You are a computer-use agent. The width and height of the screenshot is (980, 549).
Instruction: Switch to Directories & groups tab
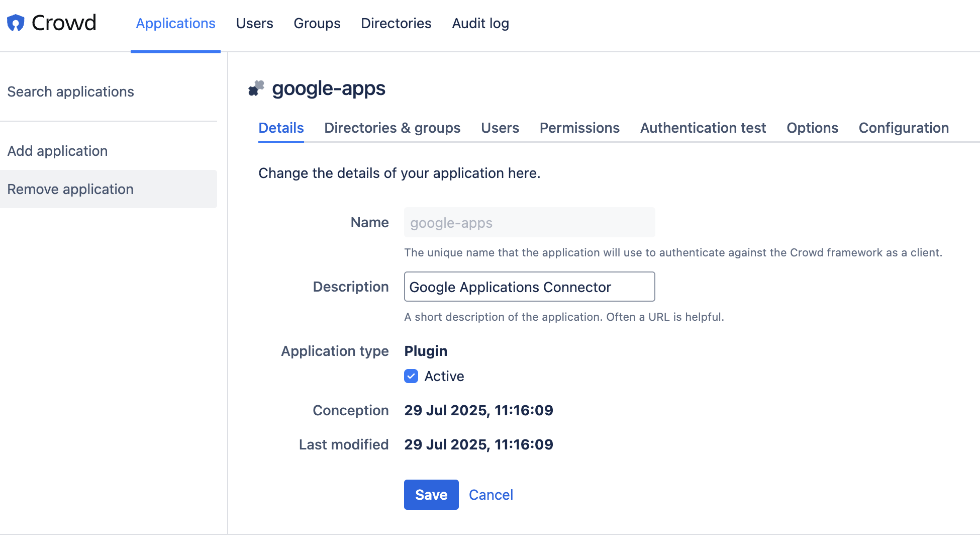(392, 128)
